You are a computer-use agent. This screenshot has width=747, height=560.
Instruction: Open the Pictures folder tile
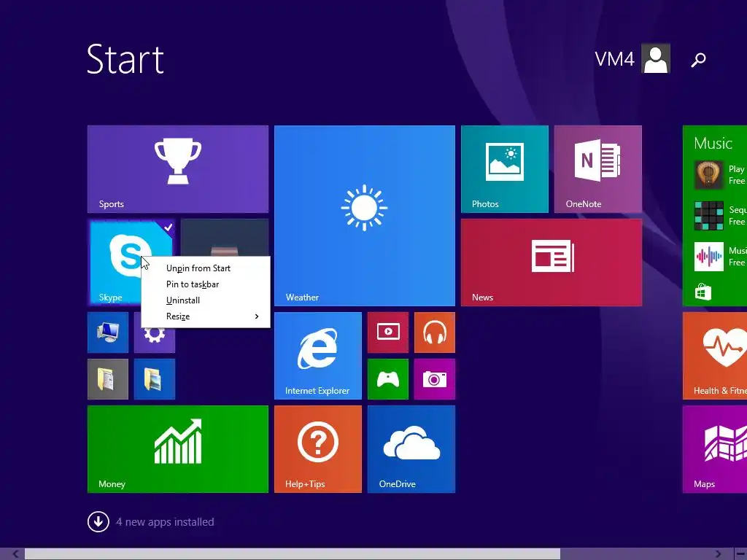tap(155, 379)
